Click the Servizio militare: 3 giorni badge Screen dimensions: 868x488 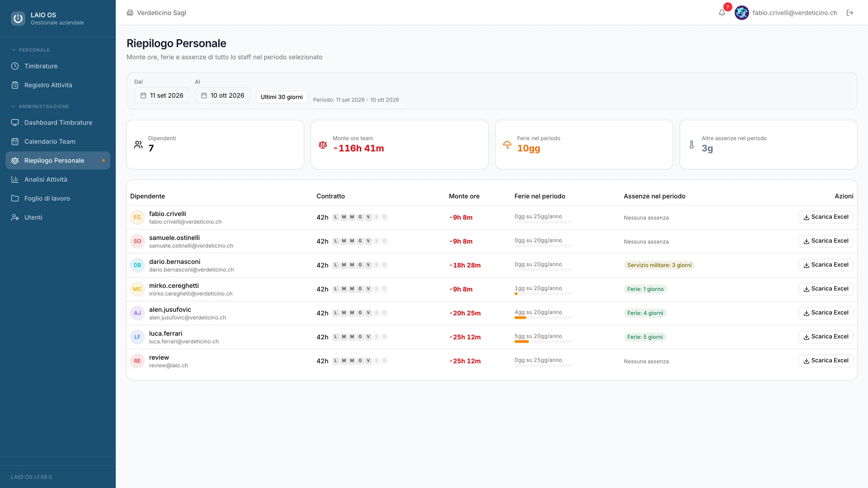tap(659, 265)
